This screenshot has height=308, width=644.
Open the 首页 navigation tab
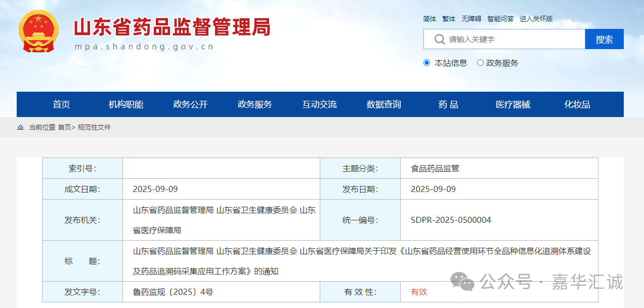click(x=61, y=104)
